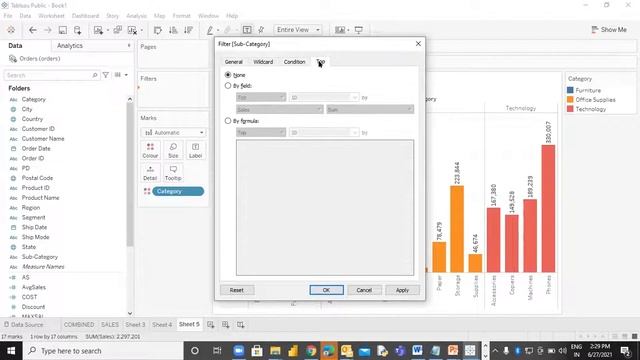640x360 pixels.
Task: Click the OK button
Action: [327, 290]
